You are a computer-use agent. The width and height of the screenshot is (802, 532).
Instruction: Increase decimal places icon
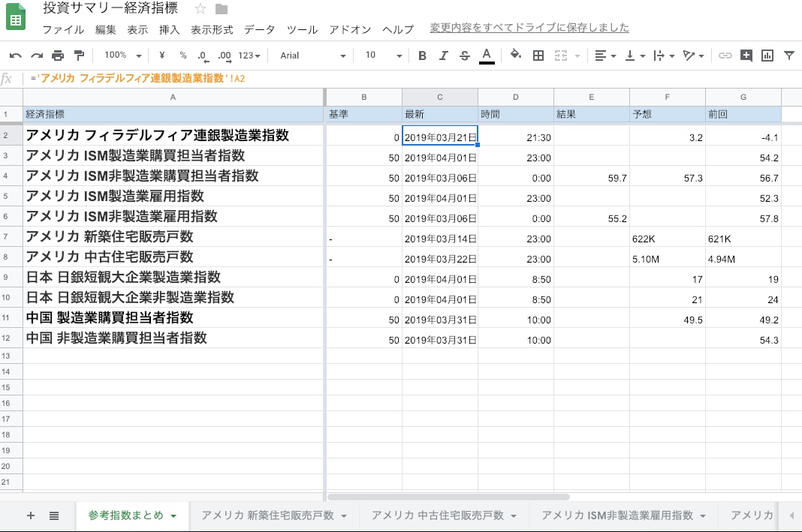[225, 56]
